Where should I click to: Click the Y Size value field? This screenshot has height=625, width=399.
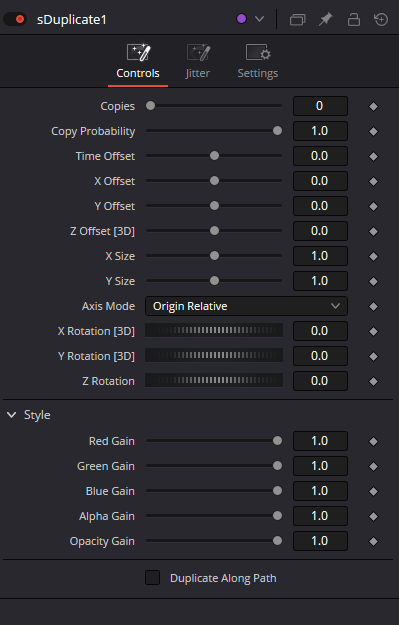click(320, 281)
